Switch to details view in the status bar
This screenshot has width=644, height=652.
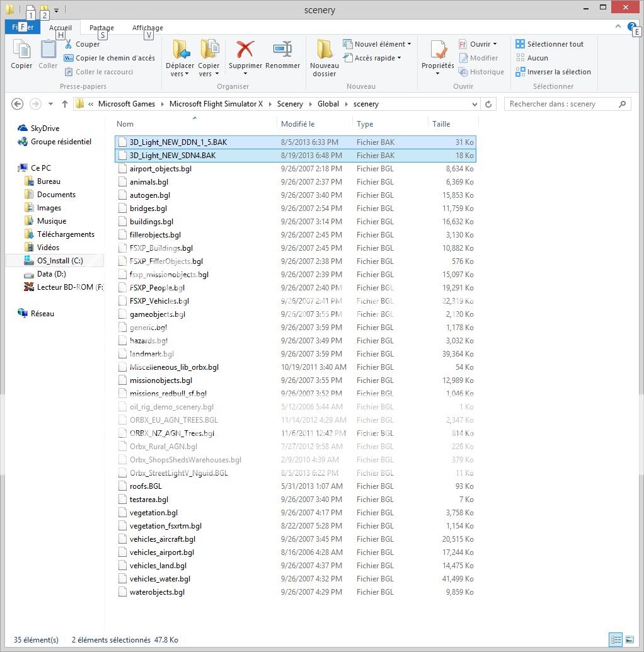tap(616, 639)
